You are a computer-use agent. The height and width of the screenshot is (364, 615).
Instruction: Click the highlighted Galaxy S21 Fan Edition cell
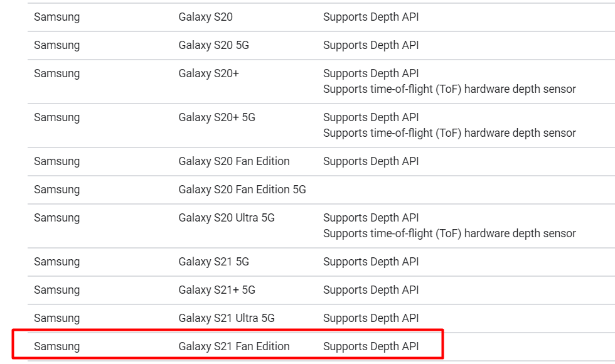(233, 346)
